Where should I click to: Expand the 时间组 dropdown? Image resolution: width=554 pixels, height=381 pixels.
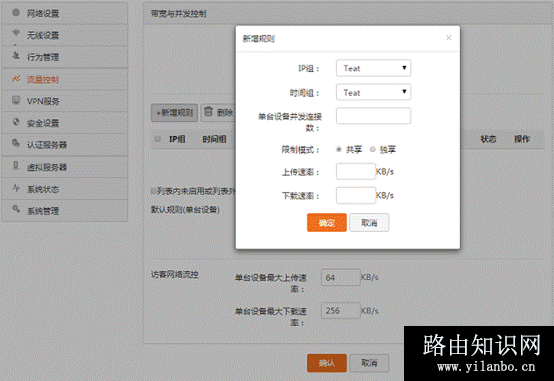pos(373,93)
